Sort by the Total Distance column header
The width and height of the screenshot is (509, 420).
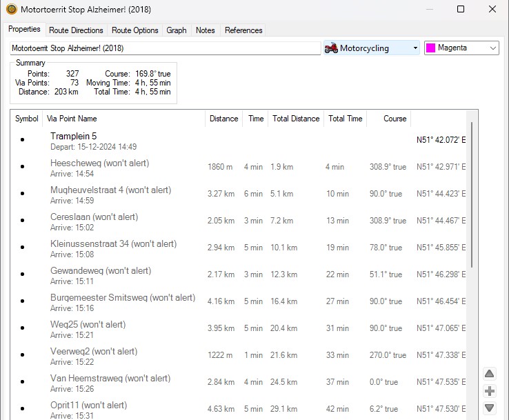tap(296, 119)
